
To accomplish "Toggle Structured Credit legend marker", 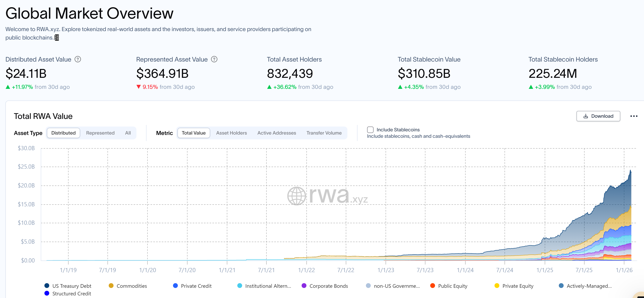I will [47, 293].
